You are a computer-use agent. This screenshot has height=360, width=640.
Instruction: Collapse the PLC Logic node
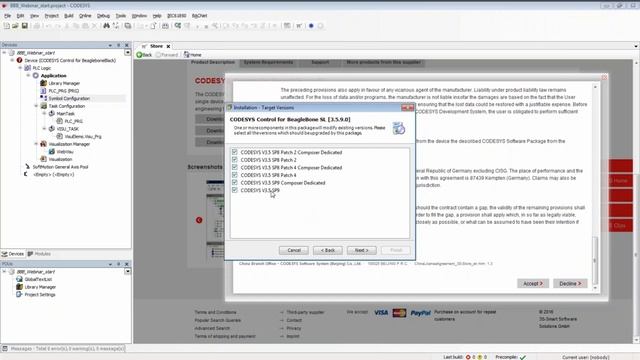pyautogui.click(x=20, y=68)
